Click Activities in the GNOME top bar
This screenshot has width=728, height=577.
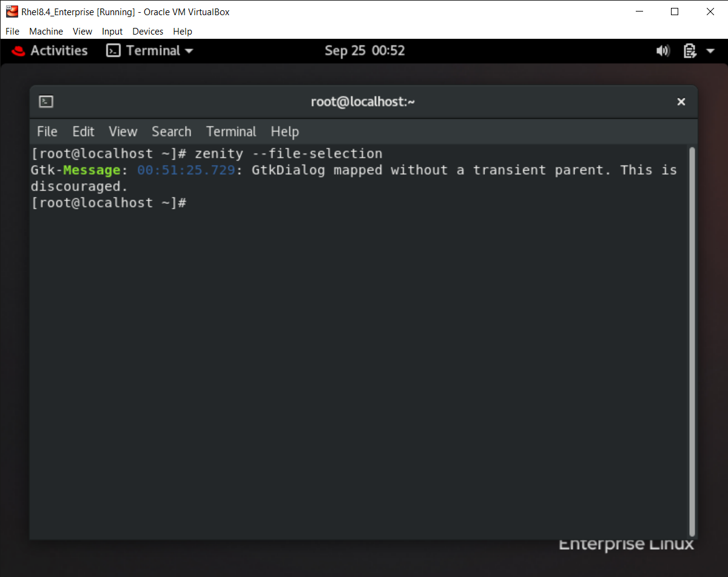(58, 51)
